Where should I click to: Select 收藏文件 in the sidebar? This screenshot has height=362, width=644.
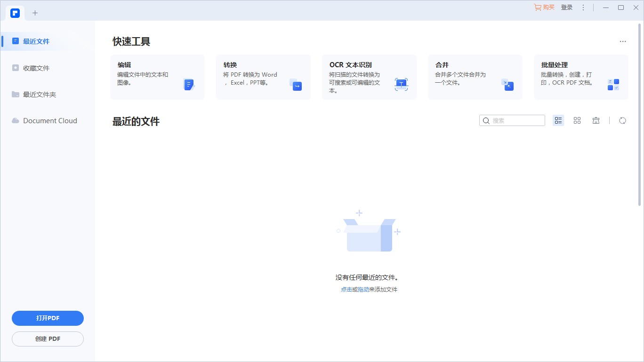(x=37, y=68)
